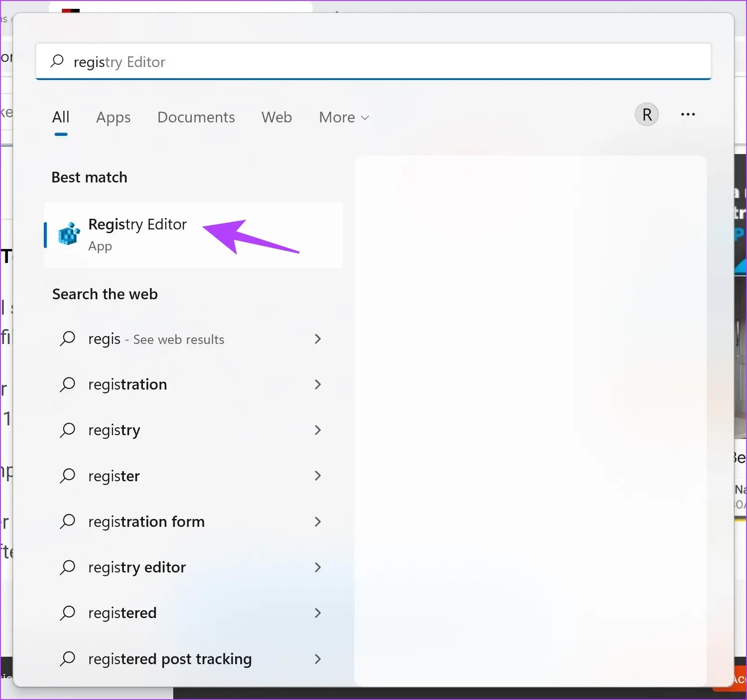Click the magnifier icon beside 'register'

(68, 476)
